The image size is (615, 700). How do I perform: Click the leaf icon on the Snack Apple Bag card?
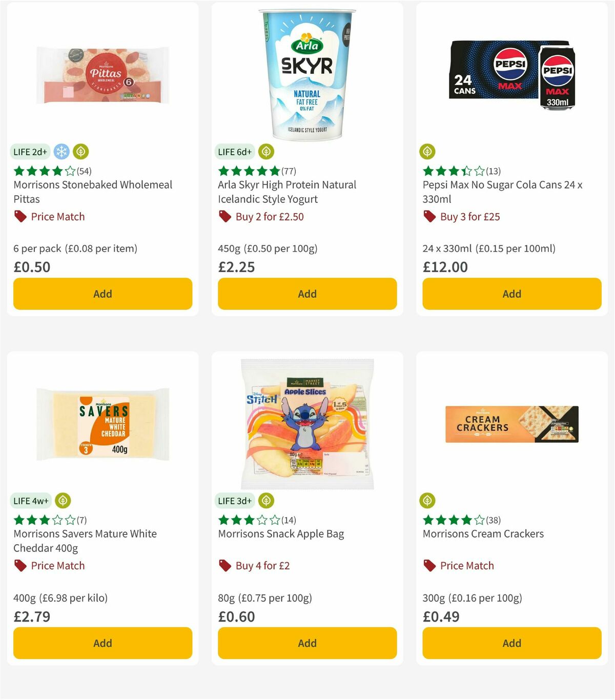pos(266,501)
